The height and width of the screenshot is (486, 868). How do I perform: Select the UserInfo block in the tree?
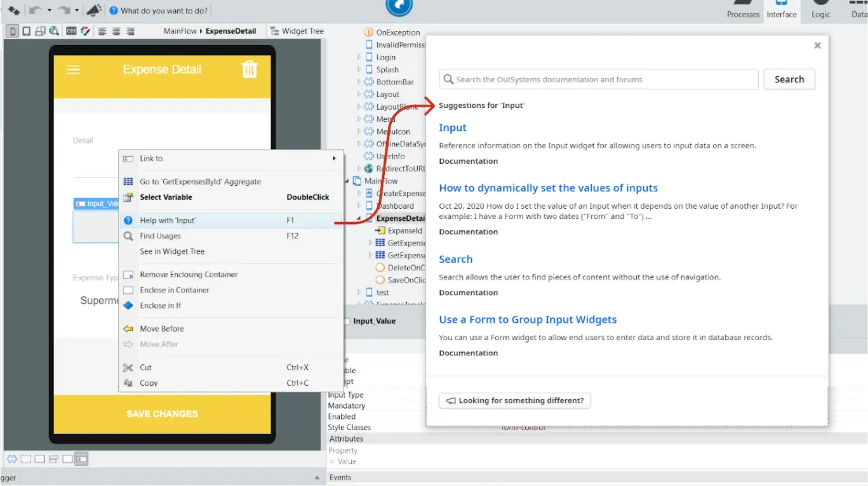[x=384, y=156]
